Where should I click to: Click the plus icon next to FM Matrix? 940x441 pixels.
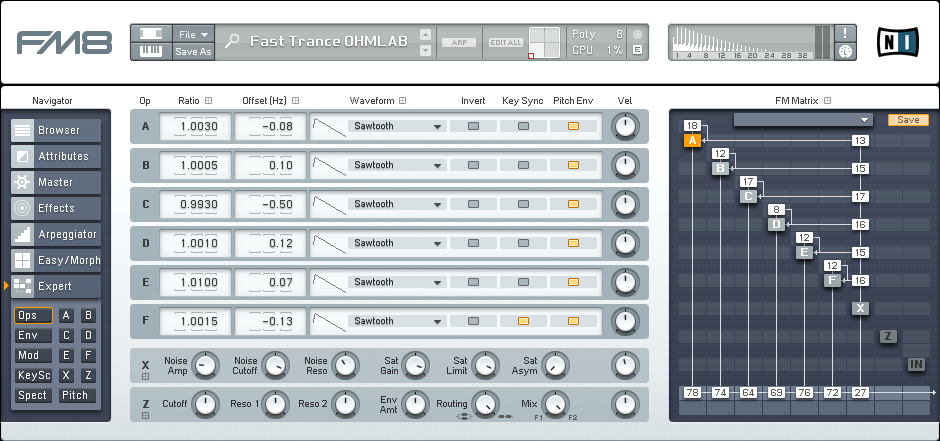828,101
